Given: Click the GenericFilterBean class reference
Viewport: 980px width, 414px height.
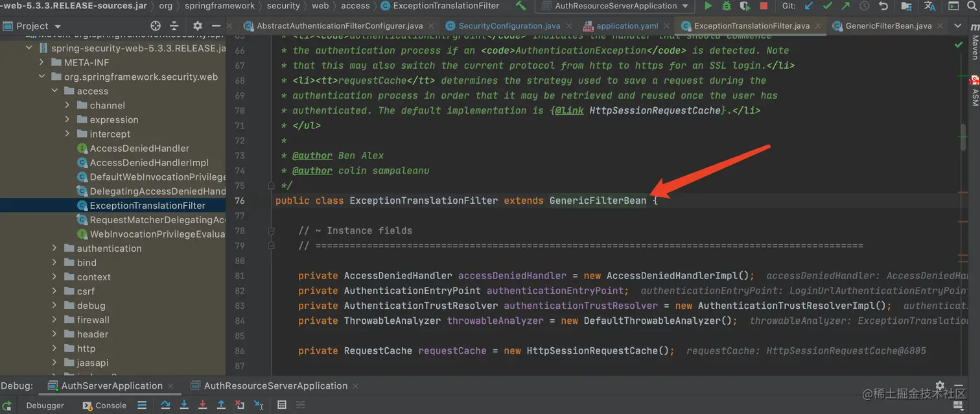Looking at the screenshot, I should click(598, 201).
